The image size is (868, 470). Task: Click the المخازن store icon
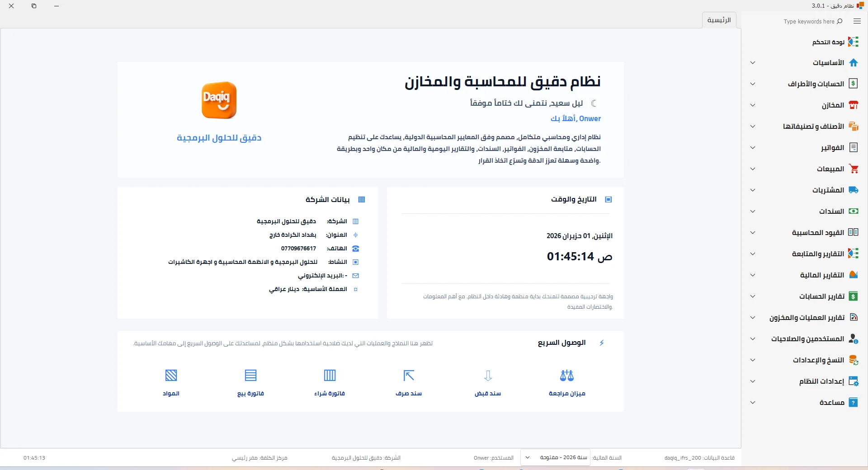coord(853,105)
